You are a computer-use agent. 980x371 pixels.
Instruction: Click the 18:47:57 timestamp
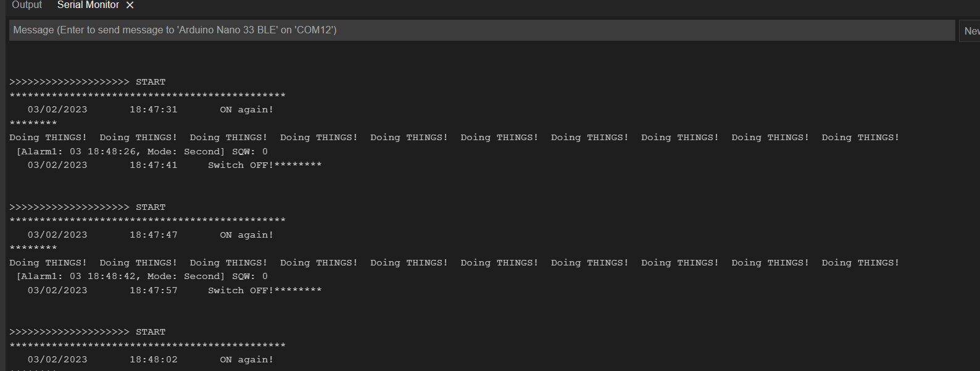click(153, 291)
